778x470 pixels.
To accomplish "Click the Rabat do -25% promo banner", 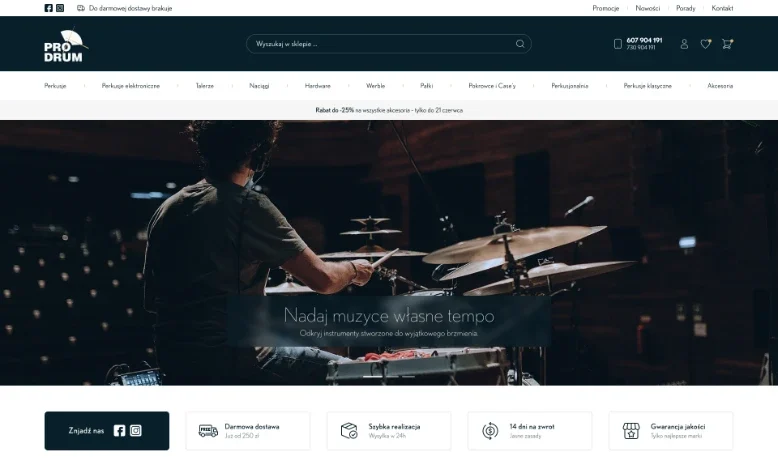I will [389, 110].
